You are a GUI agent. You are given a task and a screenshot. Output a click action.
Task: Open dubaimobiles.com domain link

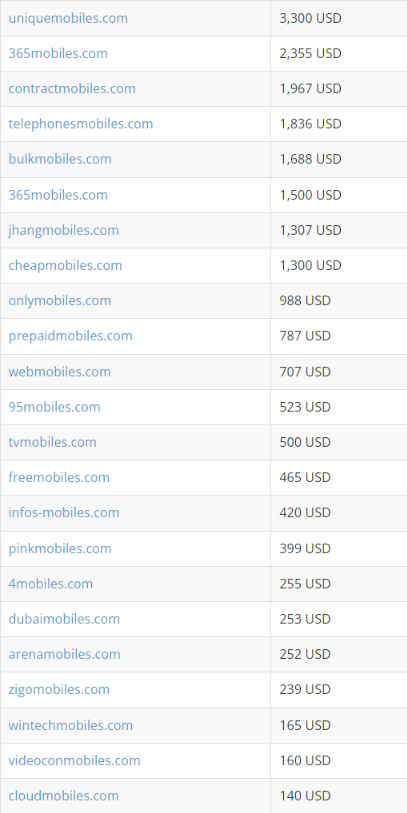tap(64, 620)
